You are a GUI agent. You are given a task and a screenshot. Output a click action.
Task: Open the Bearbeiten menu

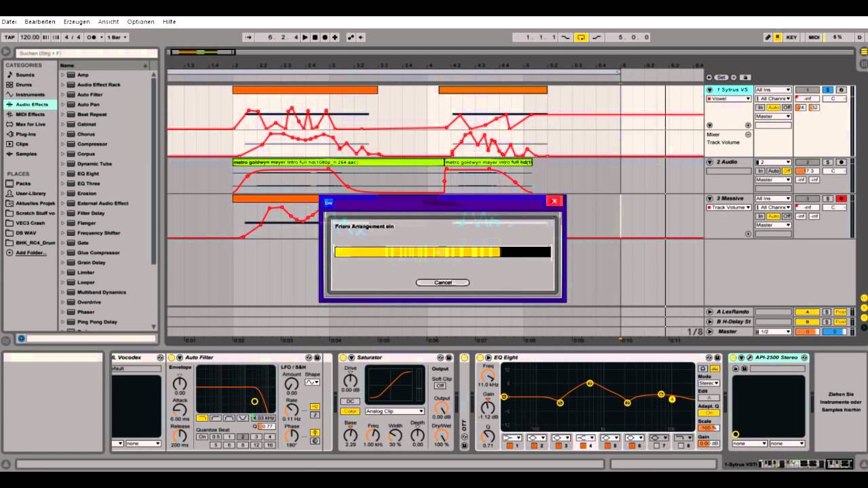[40, 22]
